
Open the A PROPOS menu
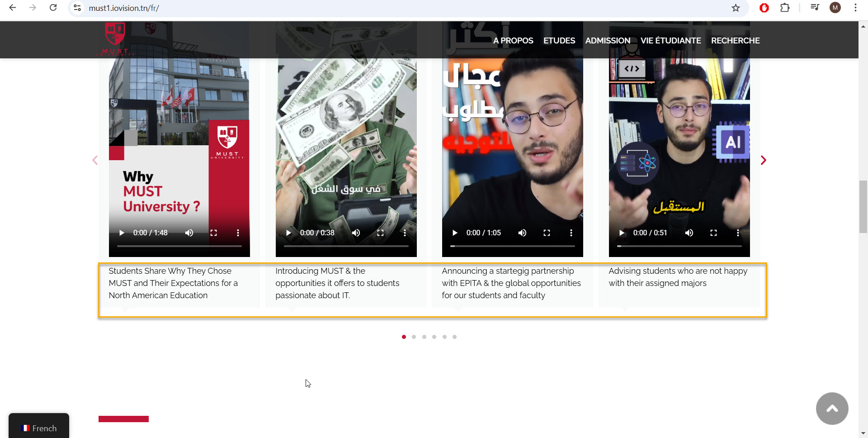pos(513,41)
